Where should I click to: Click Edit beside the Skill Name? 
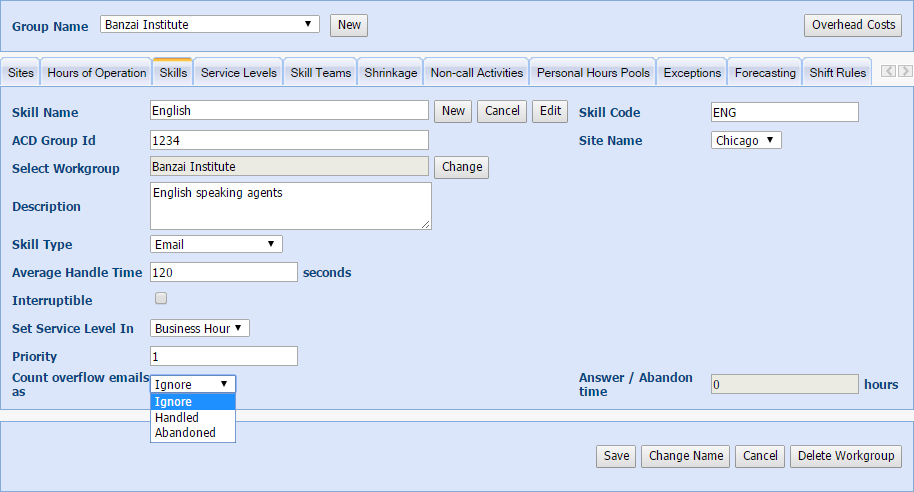coord(550,111)
